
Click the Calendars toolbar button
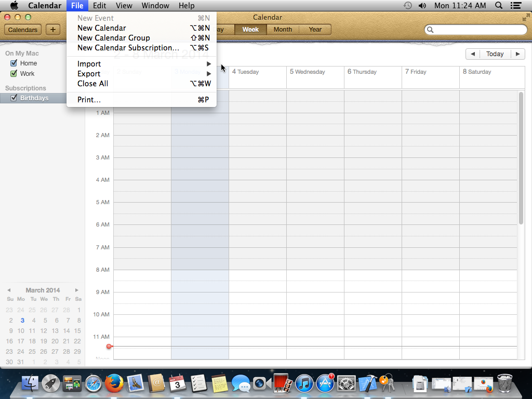(x=23, y=30)
